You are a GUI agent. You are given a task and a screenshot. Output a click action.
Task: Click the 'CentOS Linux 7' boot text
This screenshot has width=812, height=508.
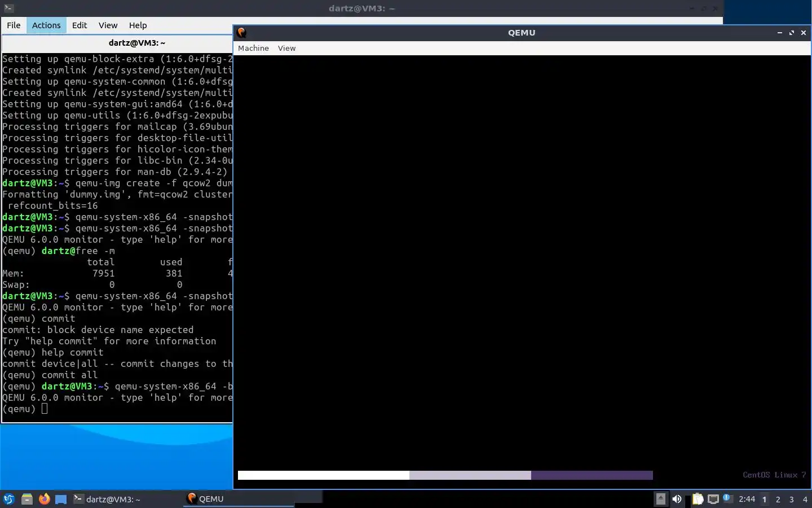pos(774,475)
